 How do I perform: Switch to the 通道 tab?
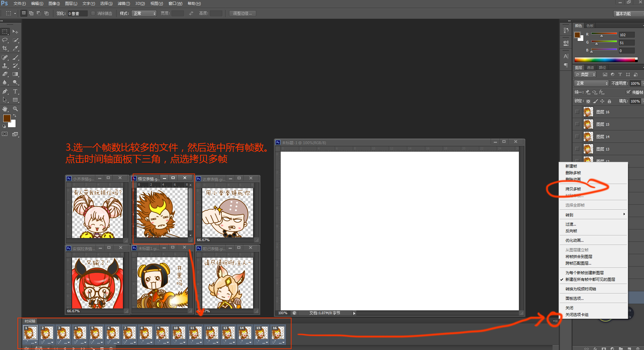pyautogui.click(x=590, y=68)
